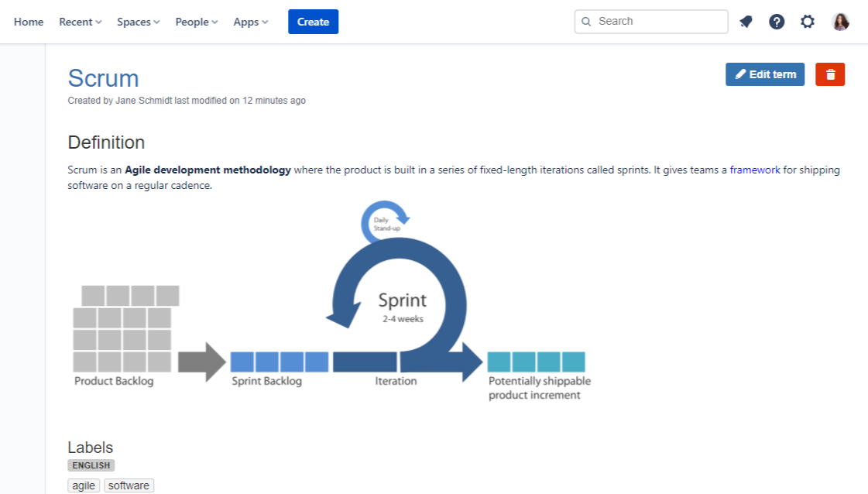Click the red delete trash icon

tap(830, 74)
